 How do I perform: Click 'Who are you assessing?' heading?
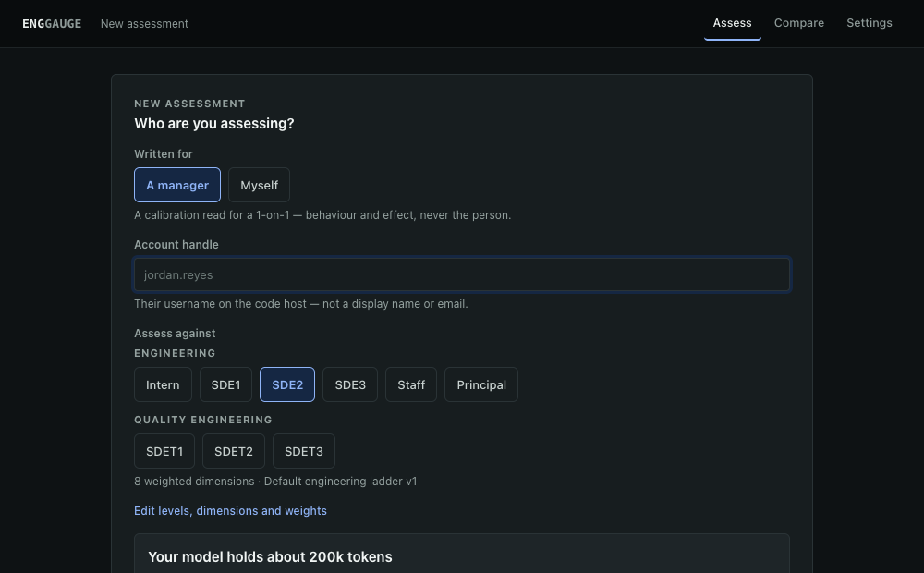(214, 124)
